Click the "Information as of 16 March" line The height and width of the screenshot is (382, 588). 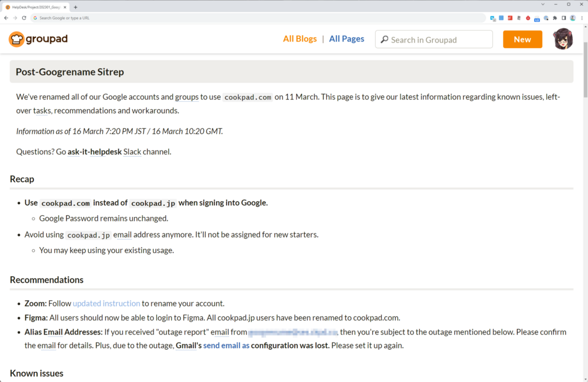[x=120, y=131]
